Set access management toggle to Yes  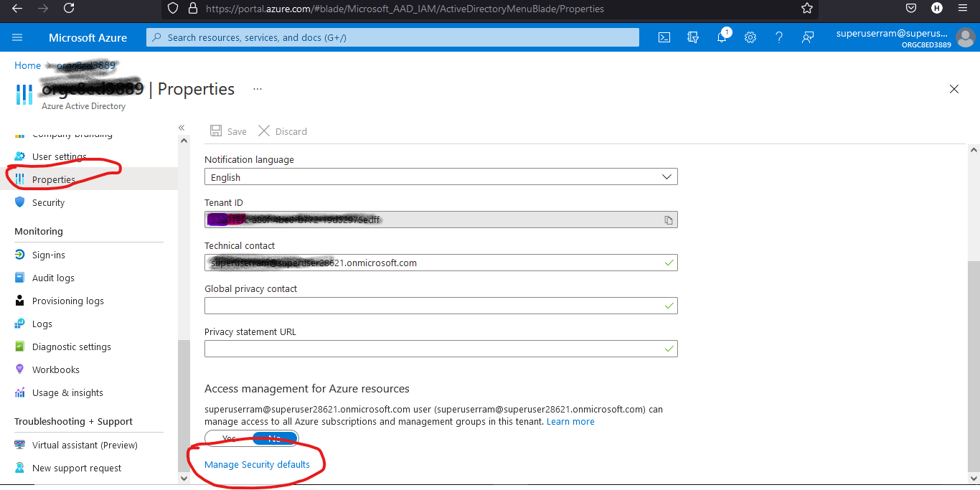(229, 438)
